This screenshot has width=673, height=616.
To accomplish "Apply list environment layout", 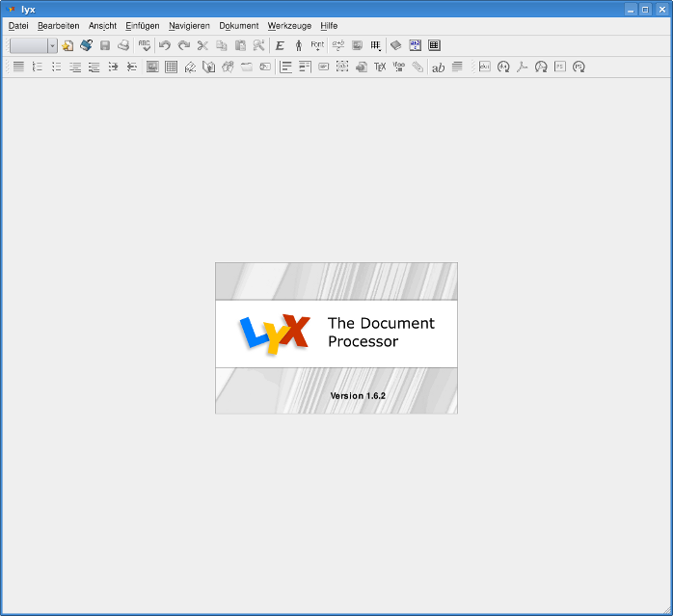I will click(75, 67).
